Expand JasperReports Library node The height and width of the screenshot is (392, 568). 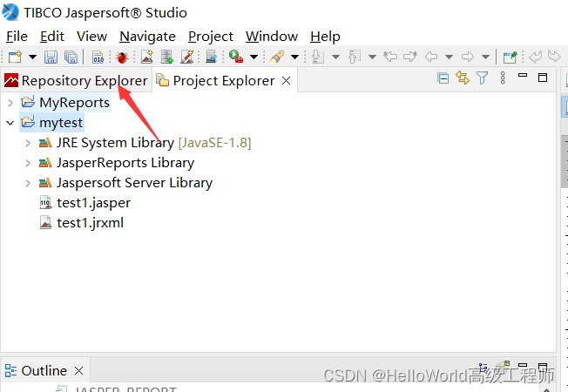pyautogui.click(x=28, y=163)
